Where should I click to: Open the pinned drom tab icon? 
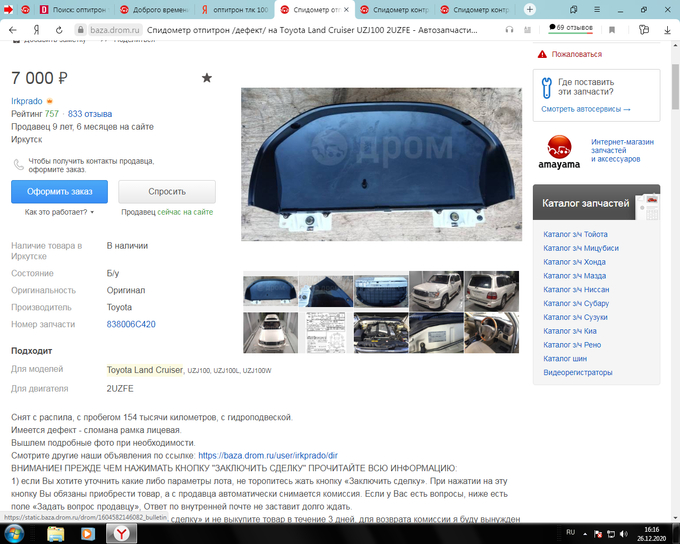click(26, 10)
